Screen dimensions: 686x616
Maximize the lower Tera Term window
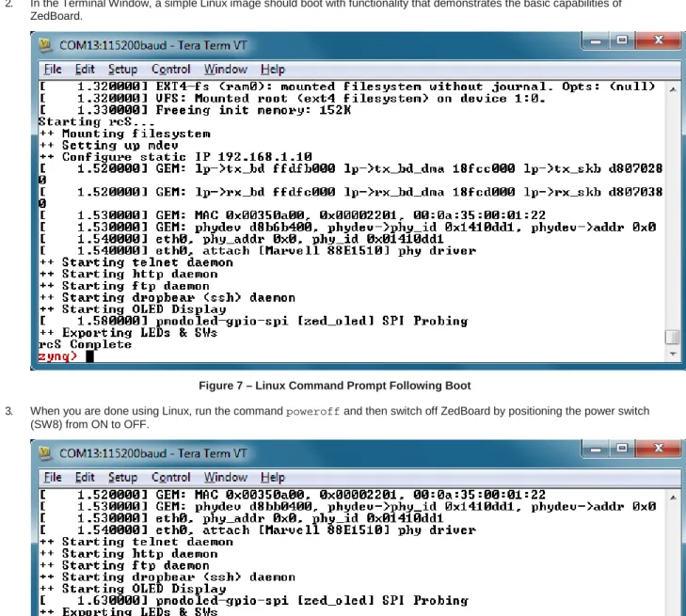(x=622, y=449)
